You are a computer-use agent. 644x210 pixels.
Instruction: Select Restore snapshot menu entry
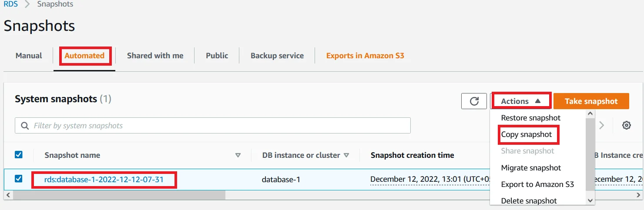(530, 118)
